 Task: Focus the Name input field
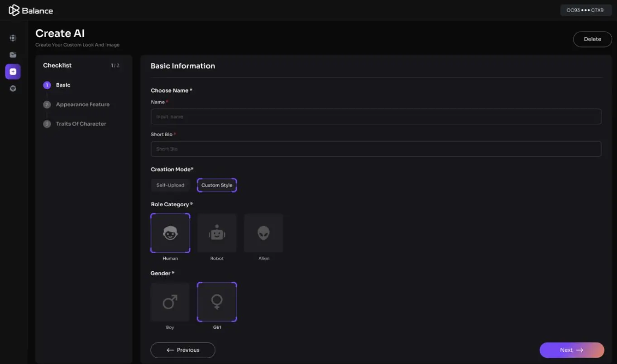(376, 116)
